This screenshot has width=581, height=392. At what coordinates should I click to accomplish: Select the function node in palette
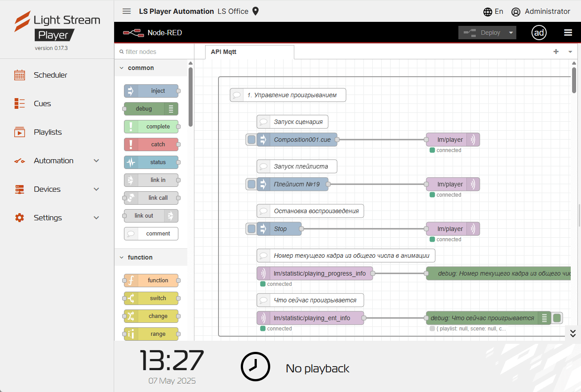pos(151,281)
